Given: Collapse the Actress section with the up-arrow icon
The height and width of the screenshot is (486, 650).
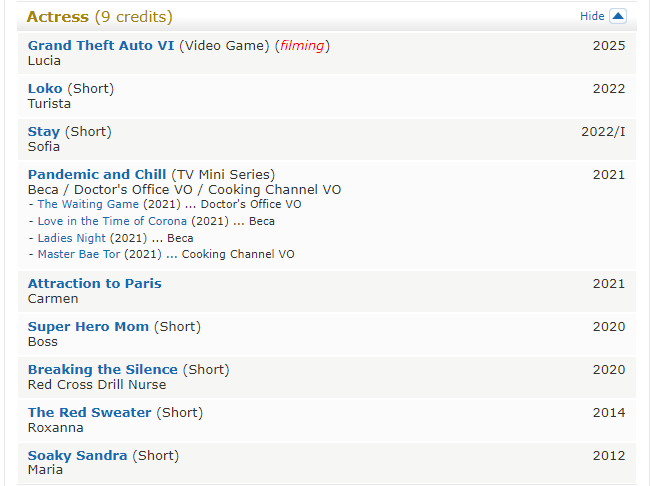Looking at the screenshot, I should coord(618,16).
